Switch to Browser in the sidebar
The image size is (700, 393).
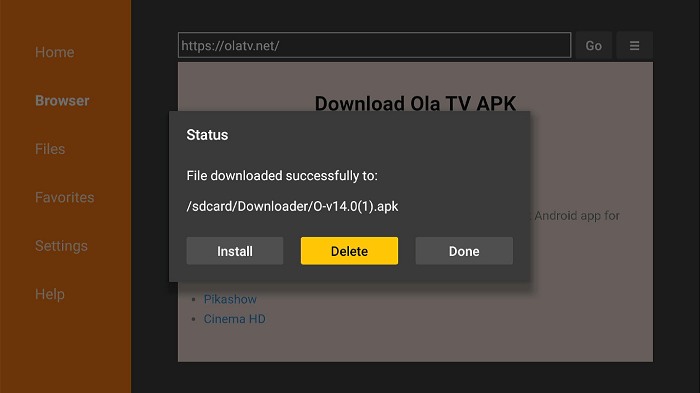[x=62, y=100]
